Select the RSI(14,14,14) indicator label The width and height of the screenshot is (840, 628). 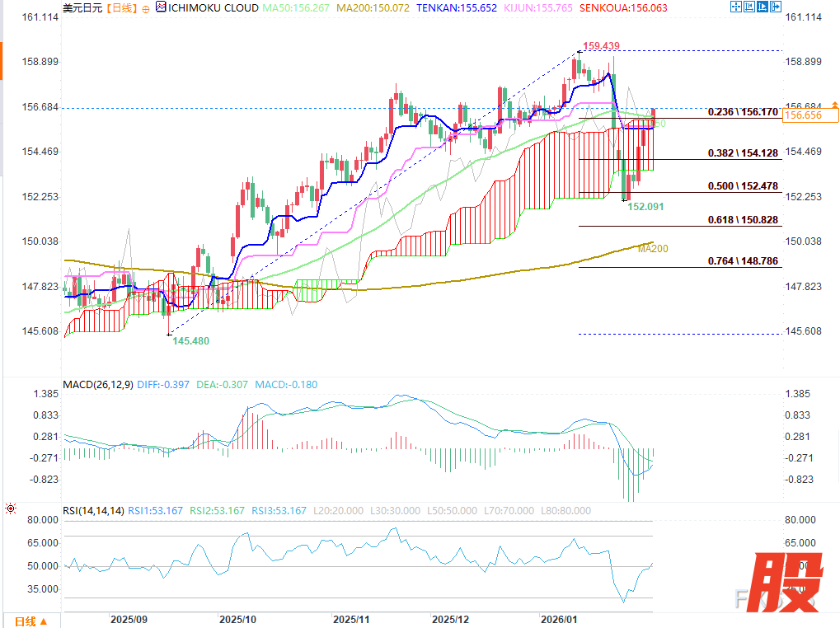94,511
